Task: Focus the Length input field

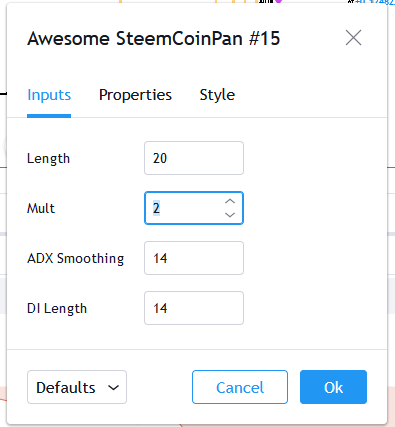Action: point(194,158)
